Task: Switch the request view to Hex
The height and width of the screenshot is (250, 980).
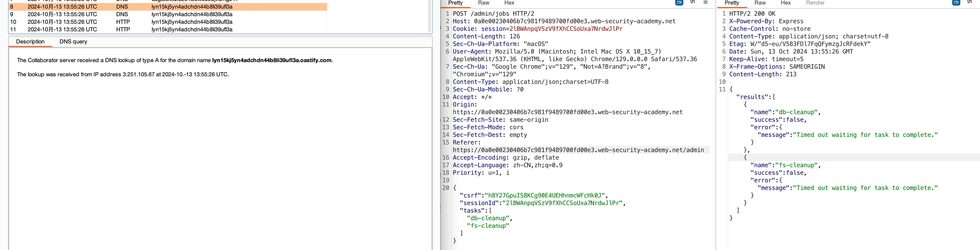Action: (x=509, y=3)
